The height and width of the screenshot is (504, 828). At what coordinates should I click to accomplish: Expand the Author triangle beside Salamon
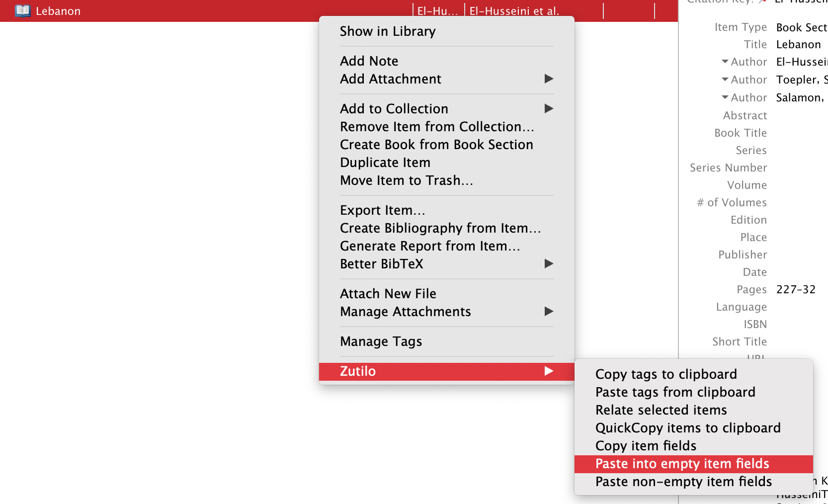click(x=724, y=97)
